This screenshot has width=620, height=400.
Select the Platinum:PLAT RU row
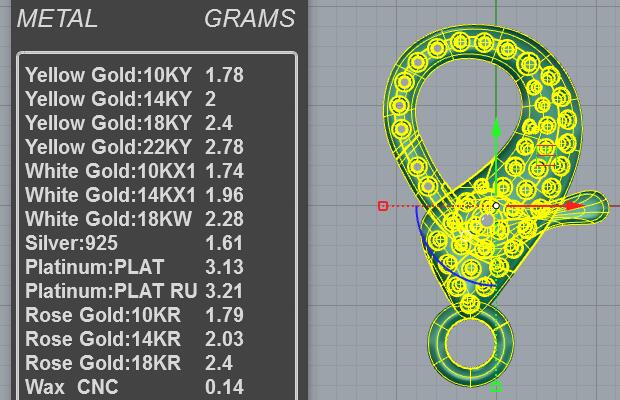coord(134,291)
